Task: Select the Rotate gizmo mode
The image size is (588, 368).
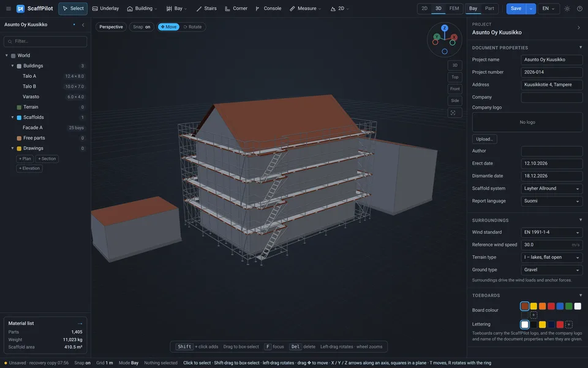Action: 193,27
